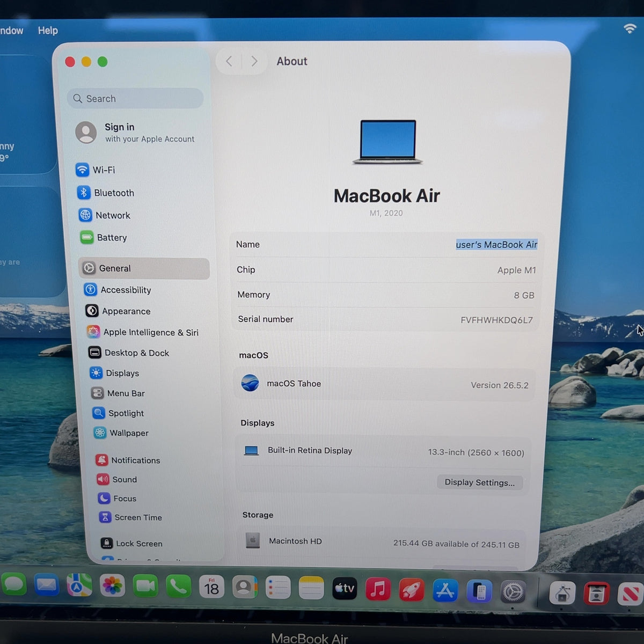Click the Apple M1 chip value
Image resolution: width=644 pixels, height=644 pixels.
[x=516, y=270]
